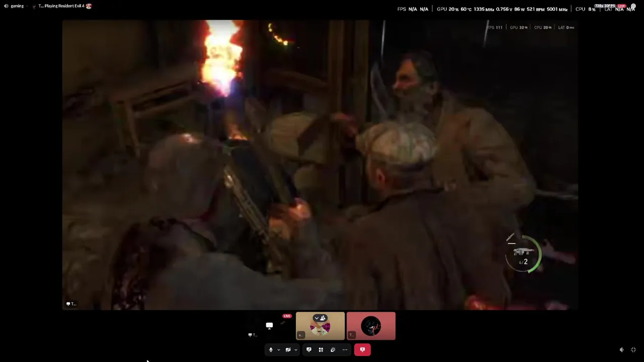
Task: Mute the microphone in call controls
Action: 271,350
